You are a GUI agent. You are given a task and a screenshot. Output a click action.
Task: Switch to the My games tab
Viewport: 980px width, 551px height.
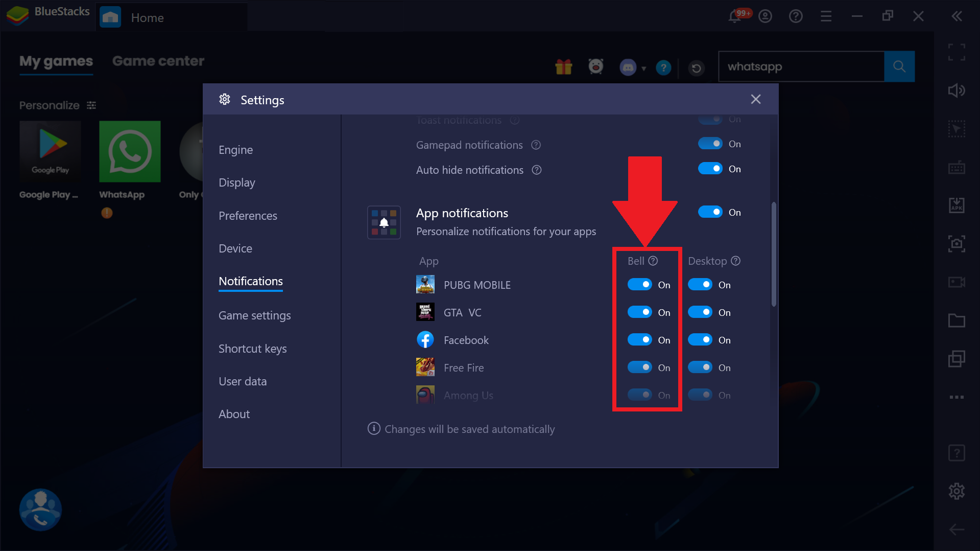[56, 61]
